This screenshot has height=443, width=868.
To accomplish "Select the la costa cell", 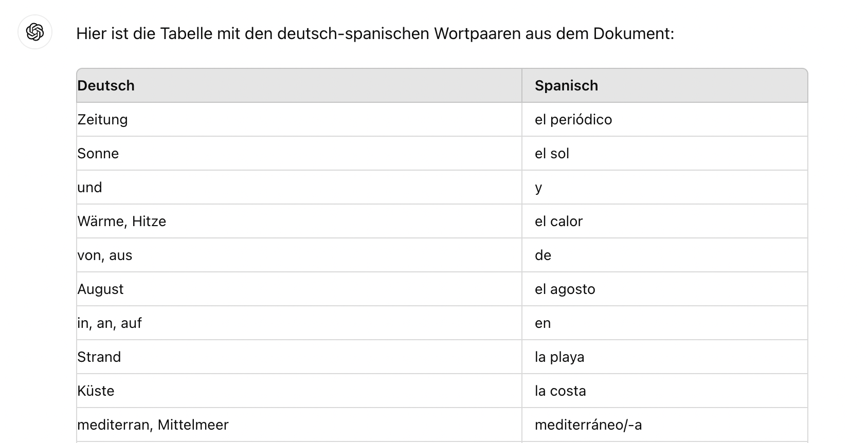I will (x=560, y=391).
